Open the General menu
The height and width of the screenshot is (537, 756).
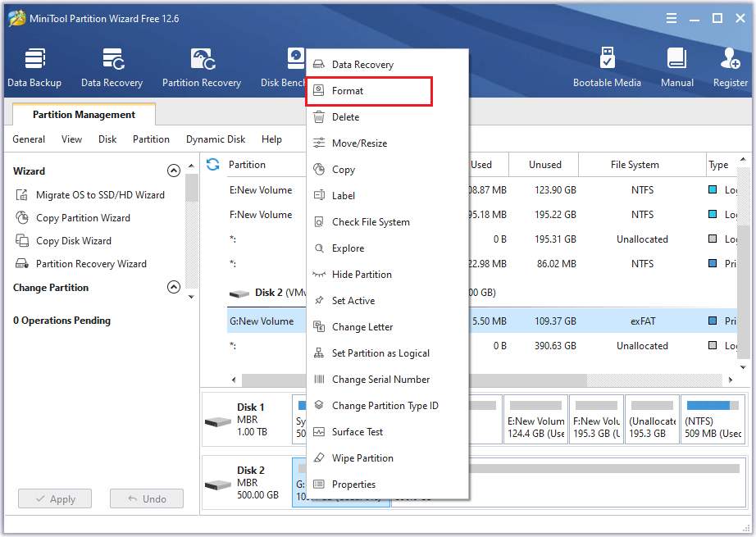29,139
